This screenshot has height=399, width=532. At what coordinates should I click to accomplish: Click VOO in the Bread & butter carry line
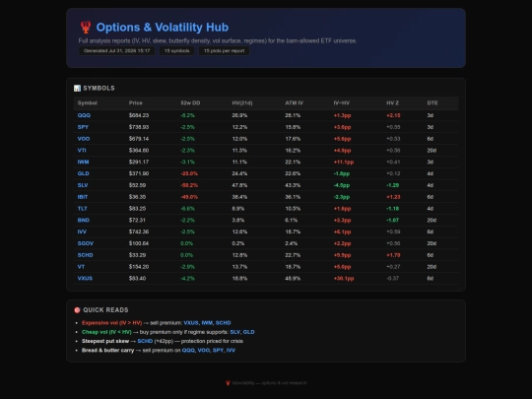click(x=204, y=351)
